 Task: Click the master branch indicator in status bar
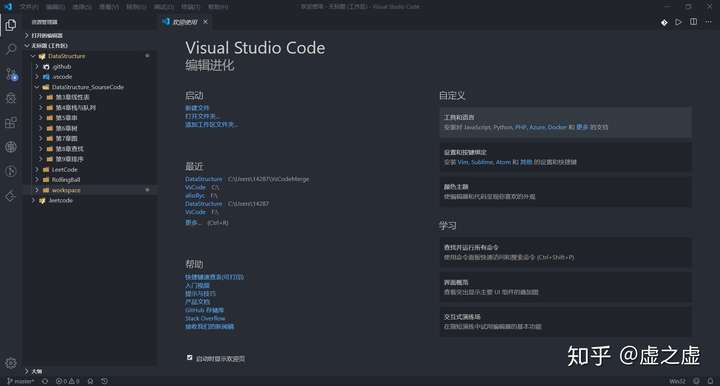pyautogui.click(x=21, y=381)
